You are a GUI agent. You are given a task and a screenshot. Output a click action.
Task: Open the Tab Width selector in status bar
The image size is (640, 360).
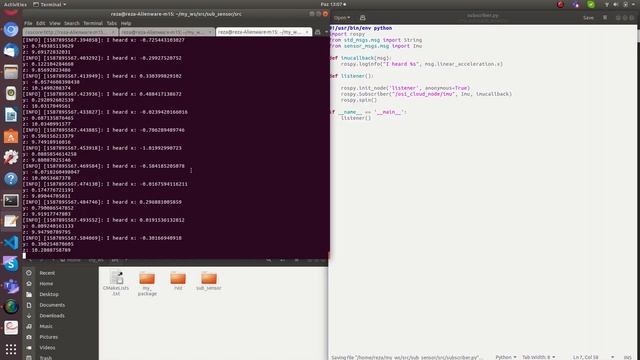pos(538,357)
